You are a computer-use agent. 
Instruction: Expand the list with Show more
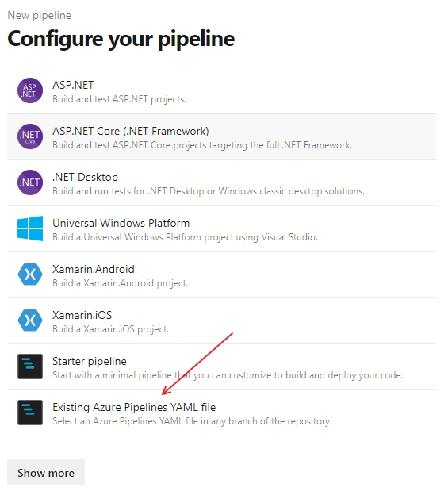46,473
